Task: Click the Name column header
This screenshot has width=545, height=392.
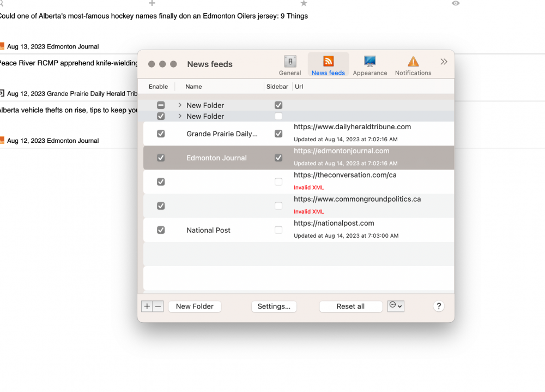Action: pyautogui.click(x=193, y=87)
